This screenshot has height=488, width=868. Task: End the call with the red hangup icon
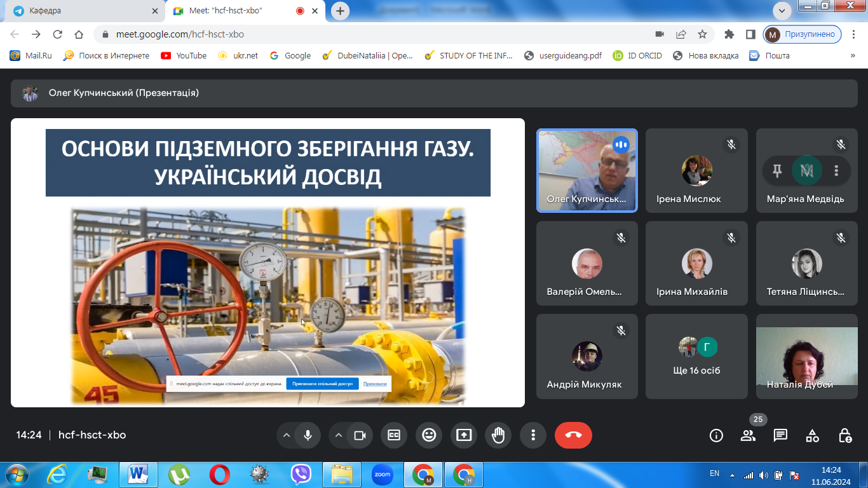573,435
